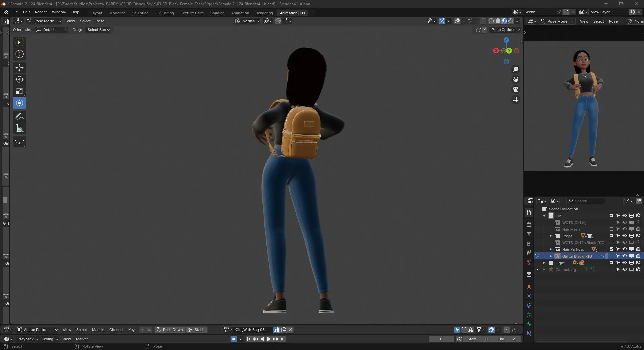Expand the Props collection in Outliner

pyautogui.click(x=551, y=236)
